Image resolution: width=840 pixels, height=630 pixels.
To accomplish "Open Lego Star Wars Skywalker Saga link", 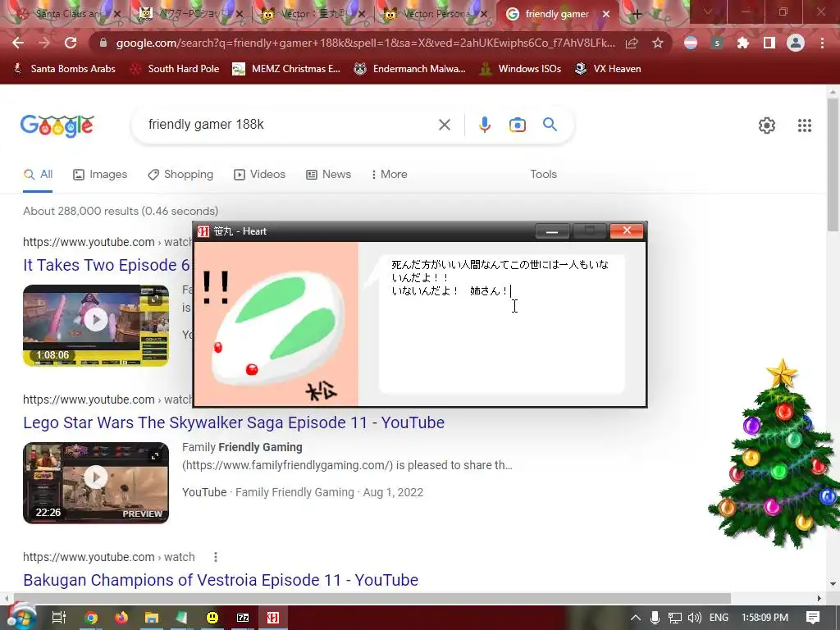I will tap(234, 422).
